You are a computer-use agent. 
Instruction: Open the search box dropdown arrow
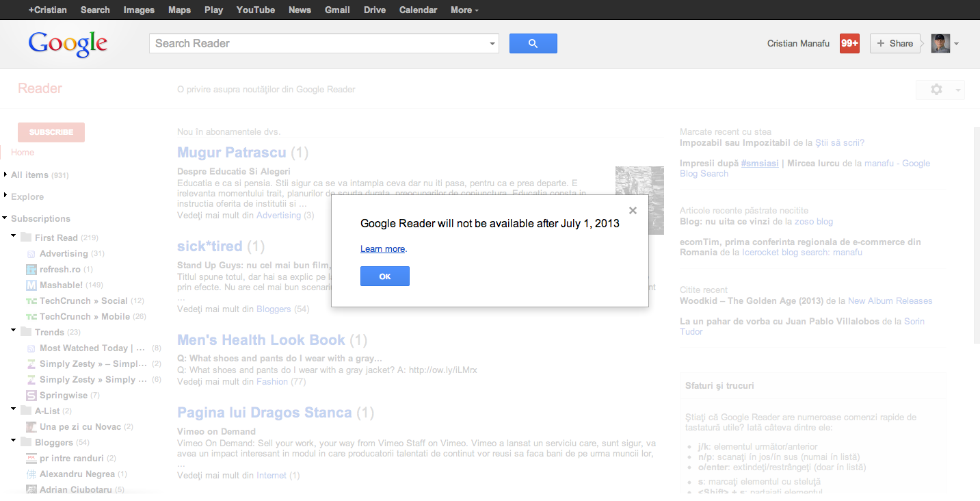492,44
